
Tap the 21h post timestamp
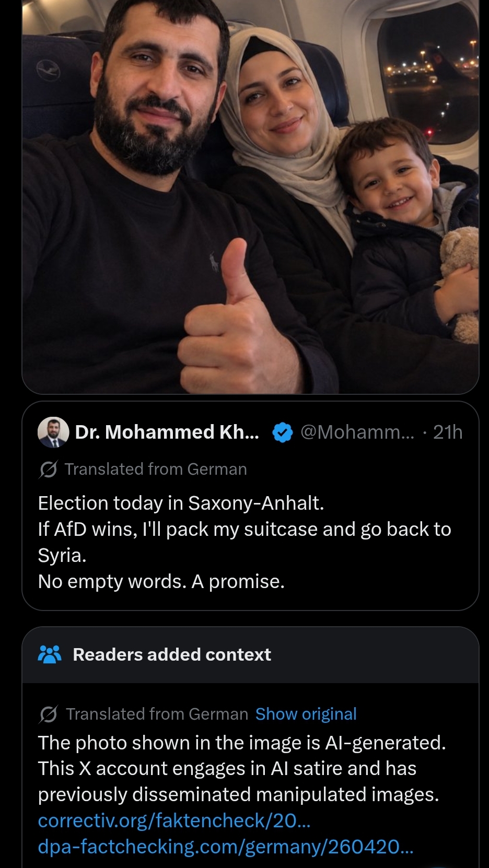[x=448, y=432]
